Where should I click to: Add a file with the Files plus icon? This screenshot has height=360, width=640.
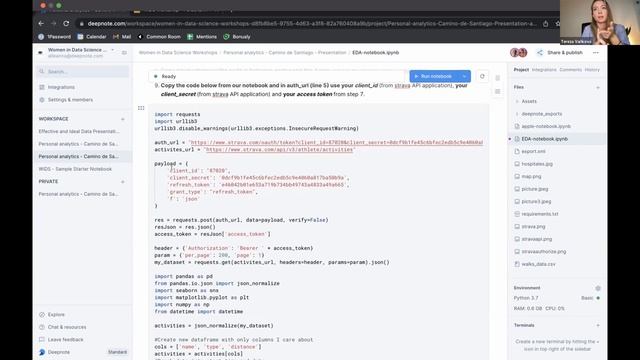[x=598, y=87]
